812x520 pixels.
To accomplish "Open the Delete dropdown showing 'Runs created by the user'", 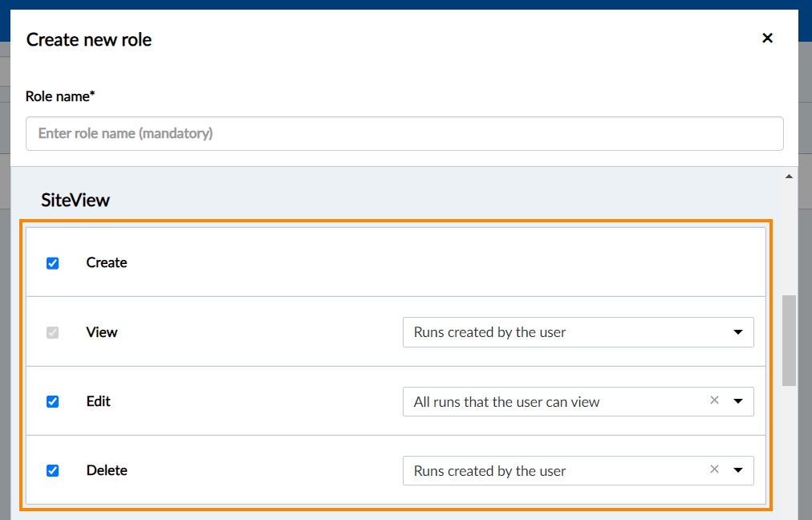I will (x=554, y=470).
